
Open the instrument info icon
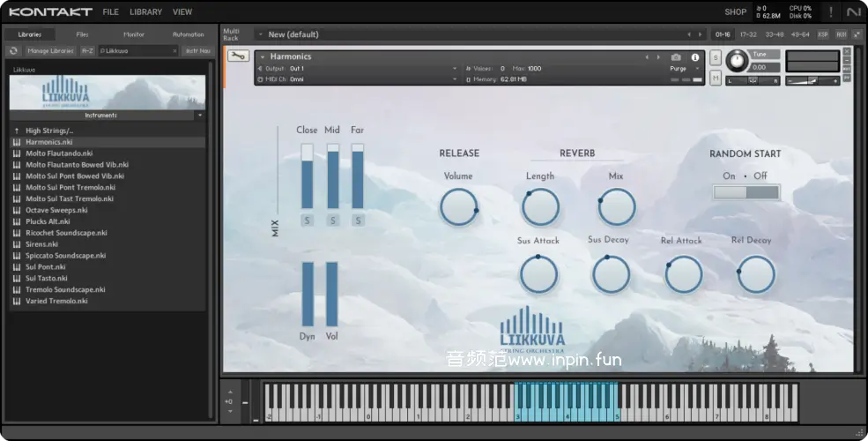(x=695, y=57)
